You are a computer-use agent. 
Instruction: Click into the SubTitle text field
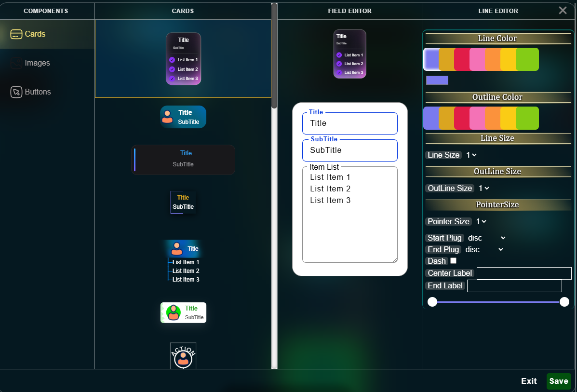point(349,150)
